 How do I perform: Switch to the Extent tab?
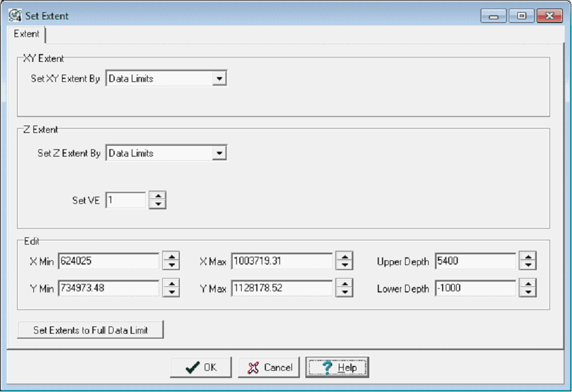(27, 35)
